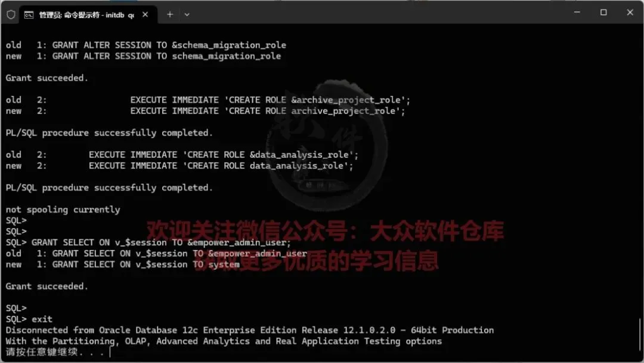Screen dimensions: 644x363
Task: Click the 'GRANT SELECT ON v_$session TO system' line
Action: (x=122, y=264)
